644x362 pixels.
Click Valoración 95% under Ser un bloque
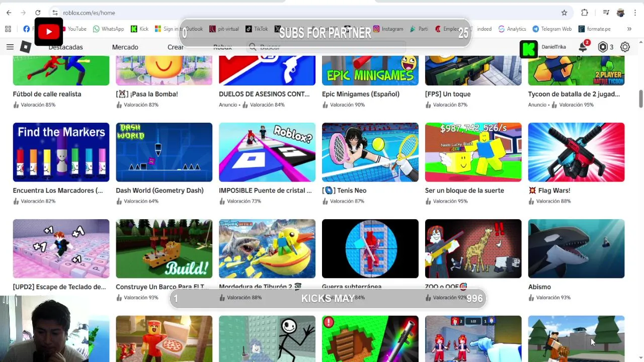450,201
